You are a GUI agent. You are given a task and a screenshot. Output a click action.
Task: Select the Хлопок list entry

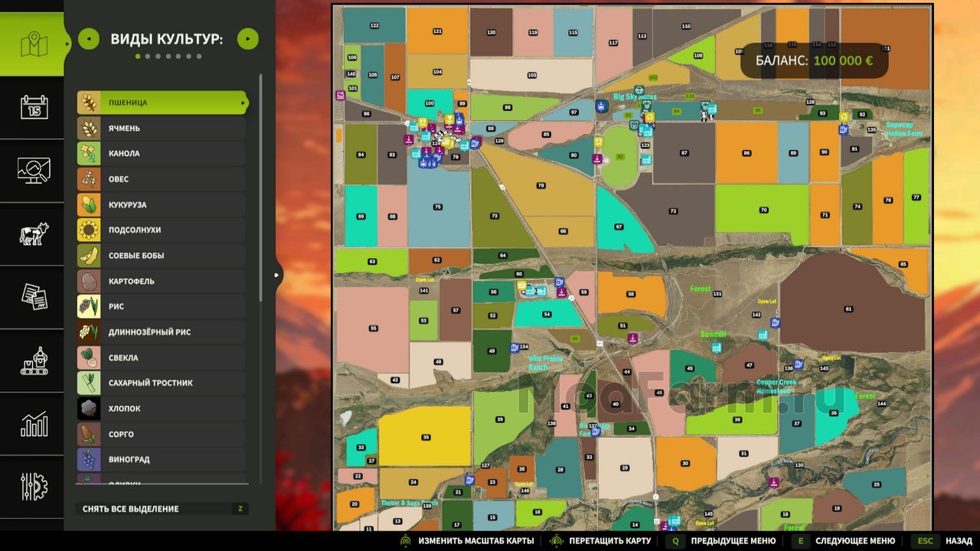tap(162, 409)
